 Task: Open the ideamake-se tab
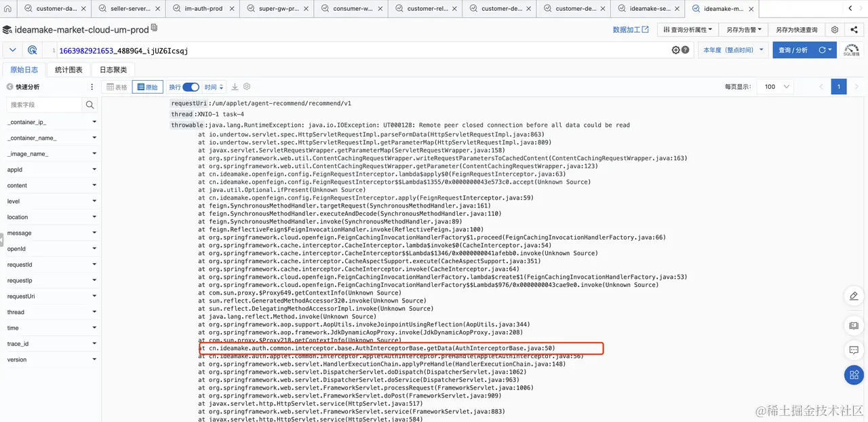point(648,9)
